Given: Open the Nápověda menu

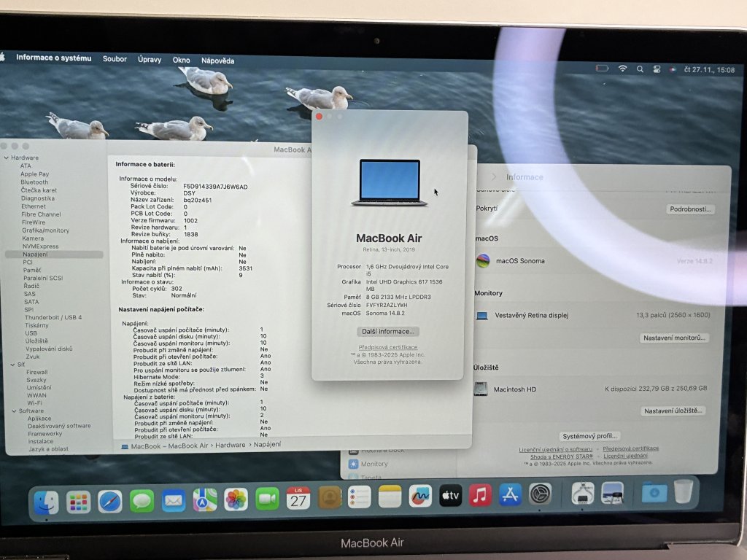Looking at the screenshot, I should 217,61.
